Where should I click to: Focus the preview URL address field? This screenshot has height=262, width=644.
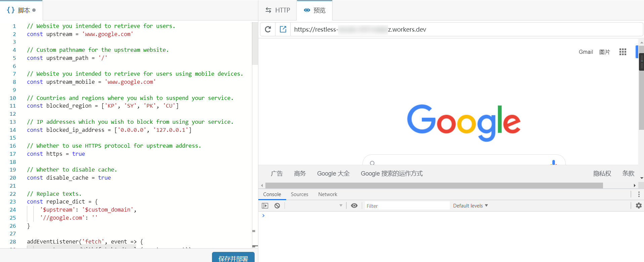(x=466, y=29)
